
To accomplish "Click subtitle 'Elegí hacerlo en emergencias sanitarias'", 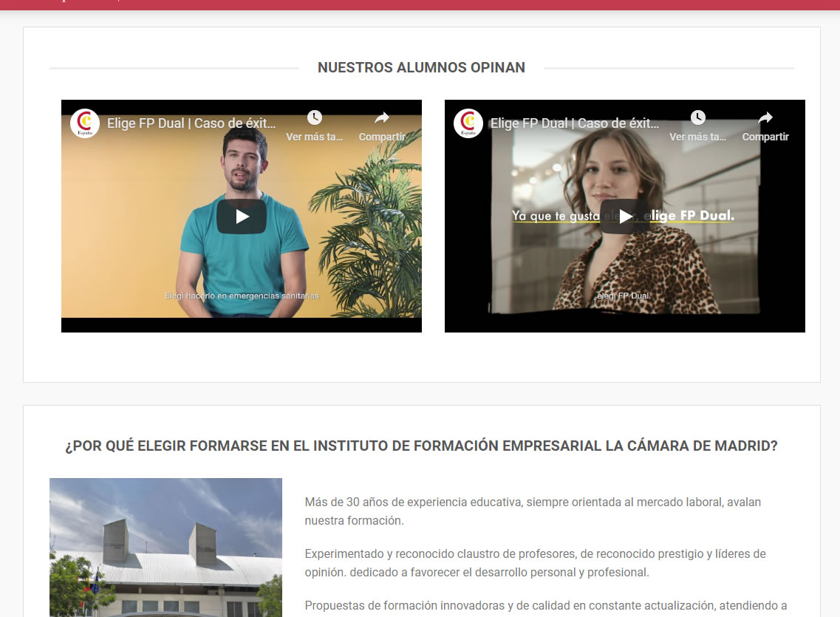I will [x=242, y=296].
